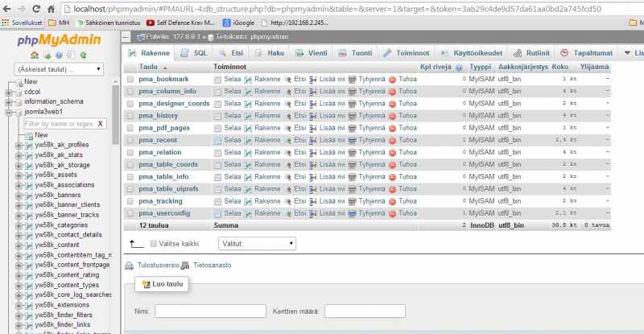Tick the pma_recent row checkbox

[x=130, y=140]
